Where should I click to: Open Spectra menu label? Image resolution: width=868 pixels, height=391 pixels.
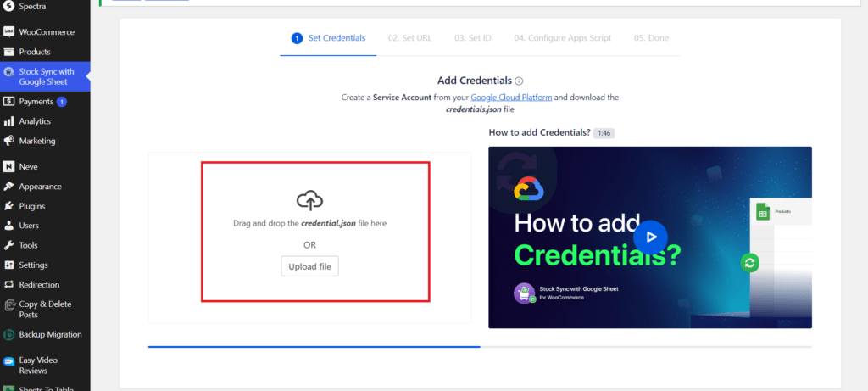pyautogui.click(x=33, y=7)
